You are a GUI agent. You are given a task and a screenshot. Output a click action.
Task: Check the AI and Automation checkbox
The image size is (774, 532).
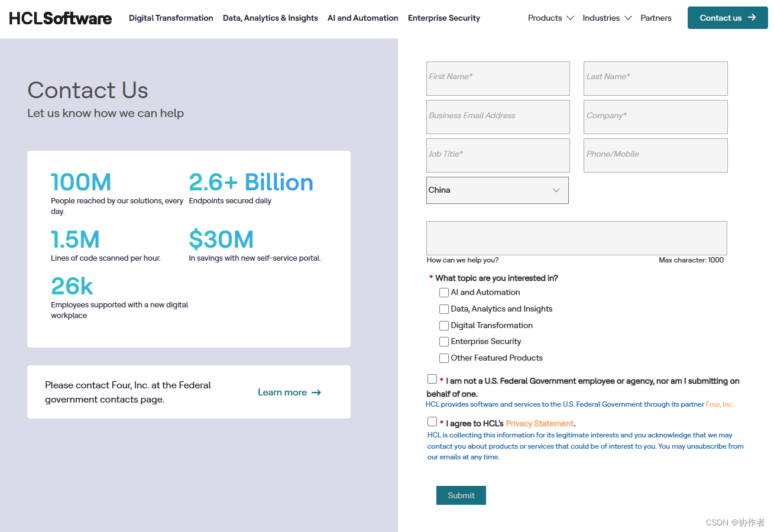pyautogui.click(x=444, y=293)
